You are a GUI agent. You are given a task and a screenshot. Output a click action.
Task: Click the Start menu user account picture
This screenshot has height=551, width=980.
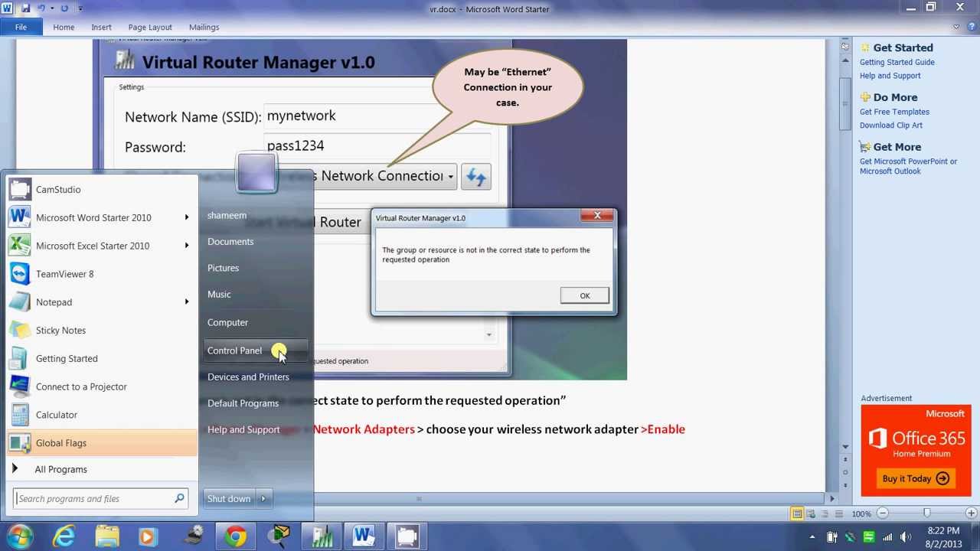pos(256,172)
